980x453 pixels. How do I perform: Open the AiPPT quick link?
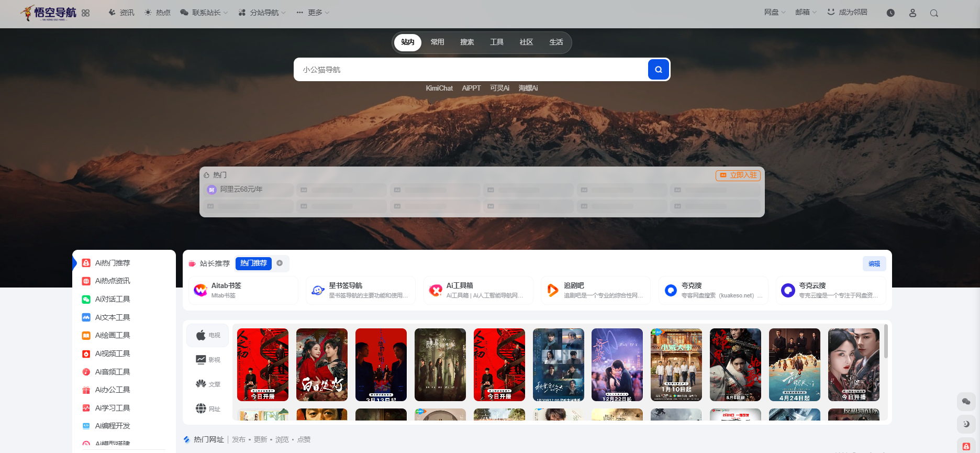(x=471, y=89)
